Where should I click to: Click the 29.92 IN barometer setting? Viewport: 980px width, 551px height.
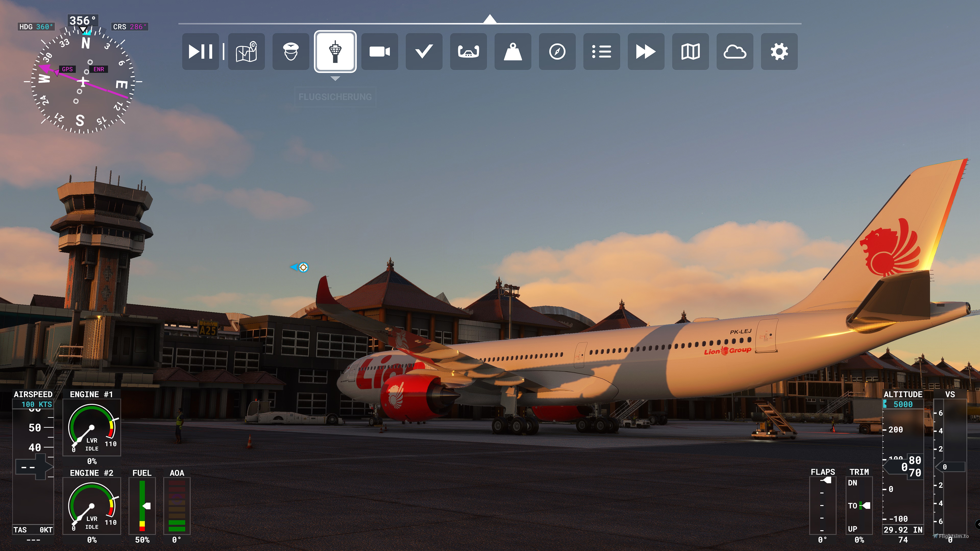coord(903,529)
